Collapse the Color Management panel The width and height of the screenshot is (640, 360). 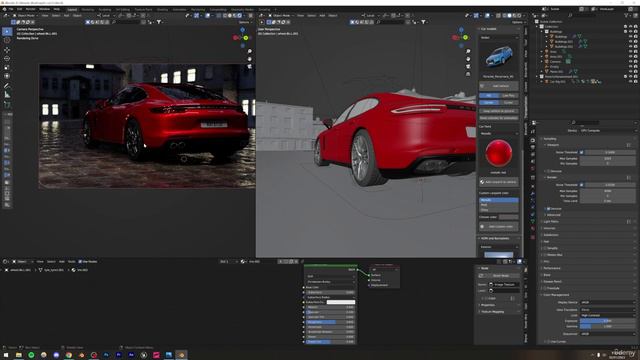pos(555,295)
